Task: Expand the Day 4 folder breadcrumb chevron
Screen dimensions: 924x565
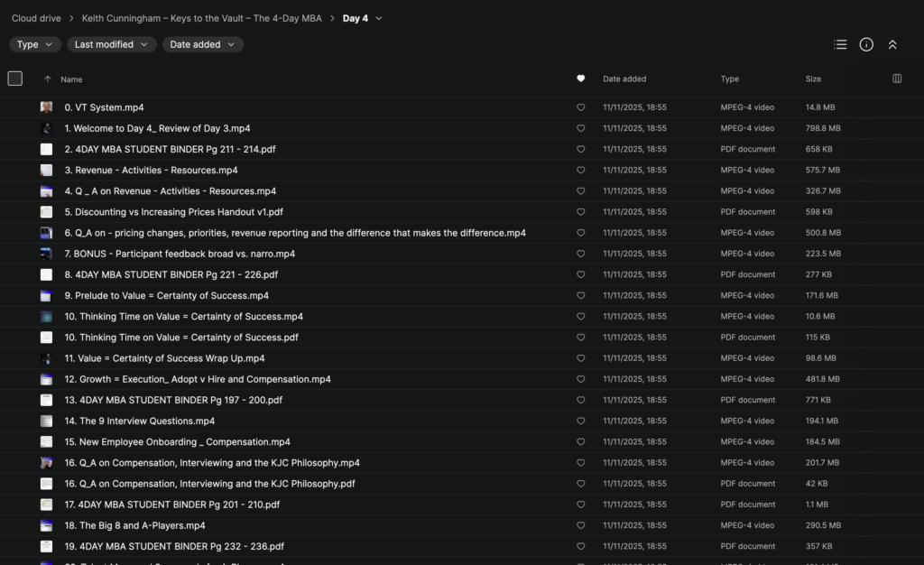Action: 379,18
